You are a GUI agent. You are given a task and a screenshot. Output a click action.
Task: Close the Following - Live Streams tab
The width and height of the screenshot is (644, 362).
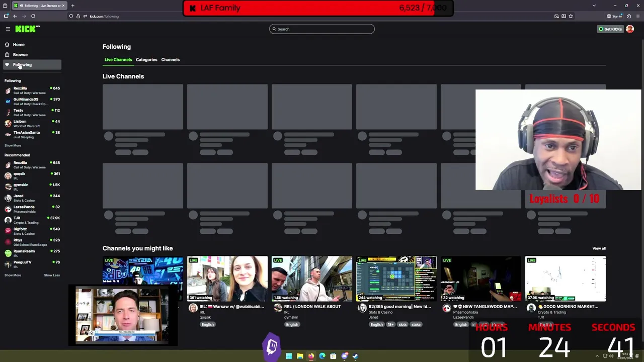point(64,6)
